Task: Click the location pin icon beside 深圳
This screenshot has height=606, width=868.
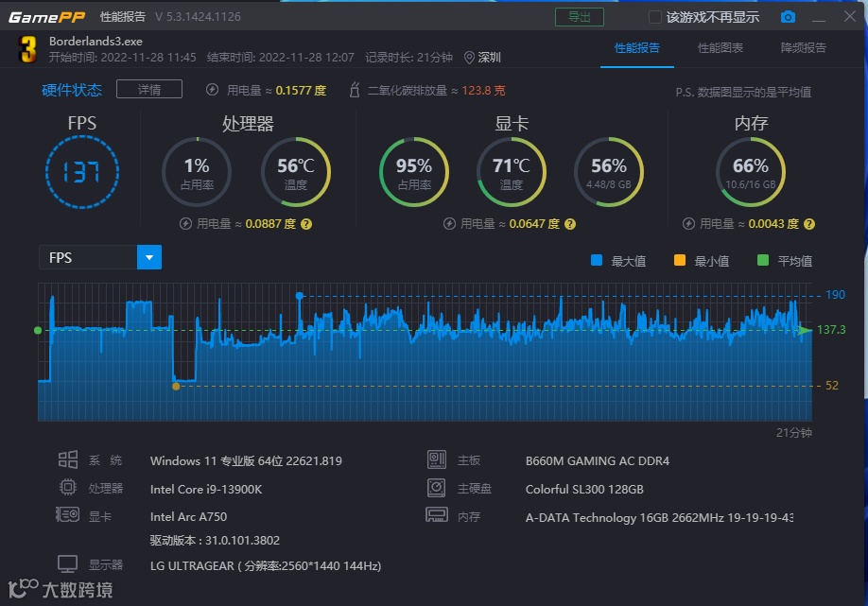Action: click(469, 58)
